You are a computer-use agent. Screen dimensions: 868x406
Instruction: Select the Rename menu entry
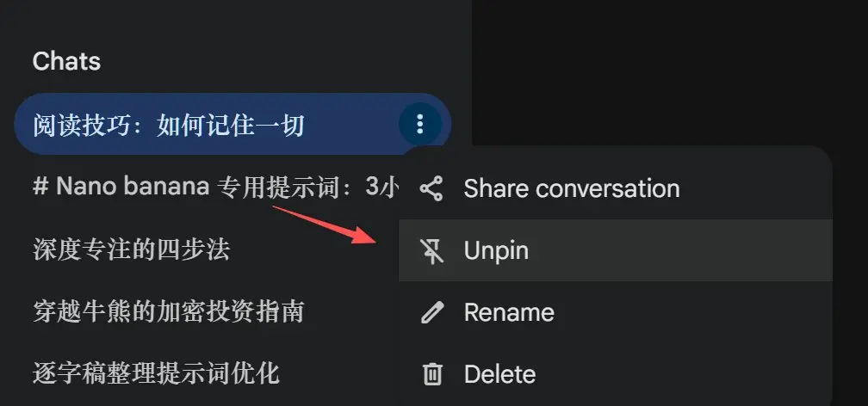pos(616,312)
